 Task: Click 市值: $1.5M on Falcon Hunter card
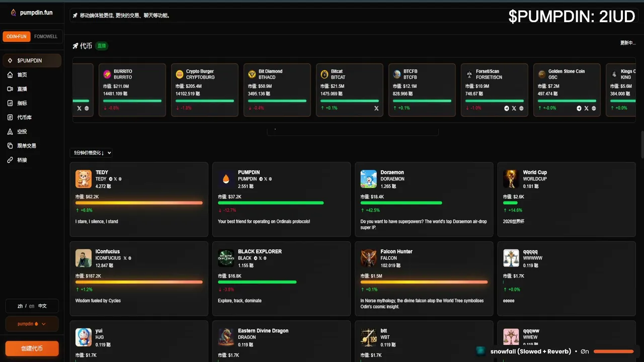tap(371, 276)
